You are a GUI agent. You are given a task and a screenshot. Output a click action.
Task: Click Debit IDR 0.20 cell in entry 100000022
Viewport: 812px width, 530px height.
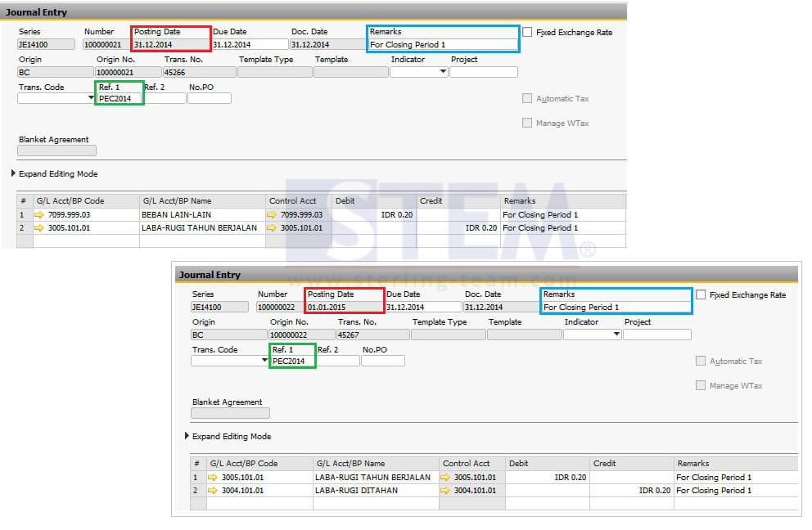point(548,477)
